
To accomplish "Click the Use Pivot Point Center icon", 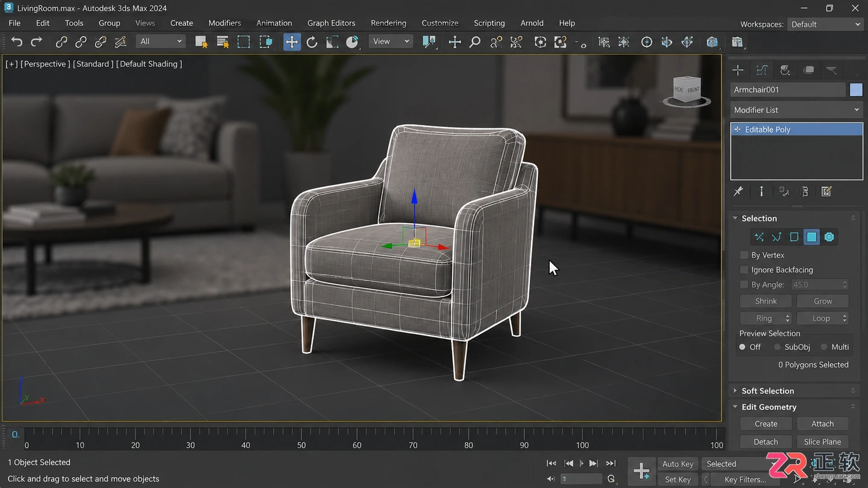I will click(429, 42).
